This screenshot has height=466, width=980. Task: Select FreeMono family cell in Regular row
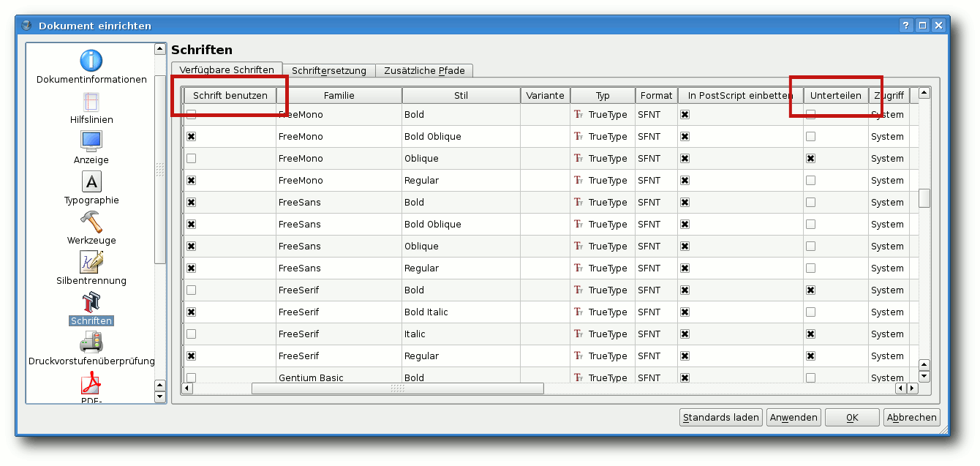point(339,180)
